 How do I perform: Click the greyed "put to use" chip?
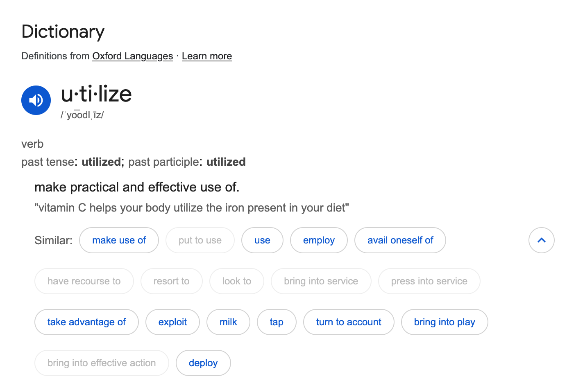pos(200,240)
